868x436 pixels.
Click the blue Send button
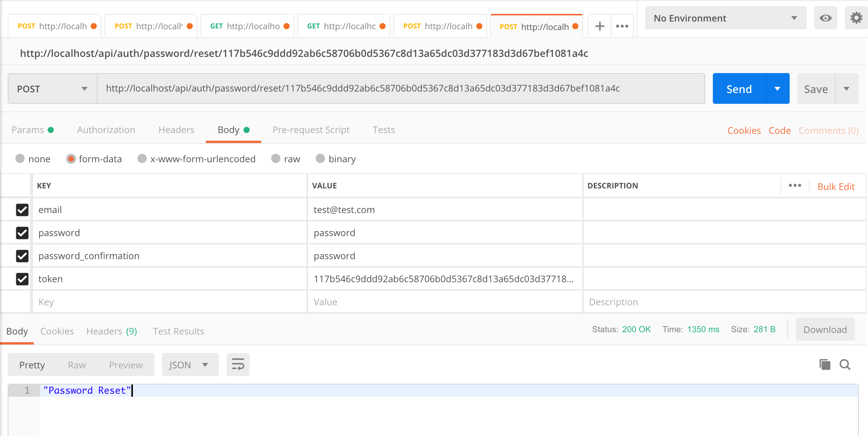pos(739,89)
